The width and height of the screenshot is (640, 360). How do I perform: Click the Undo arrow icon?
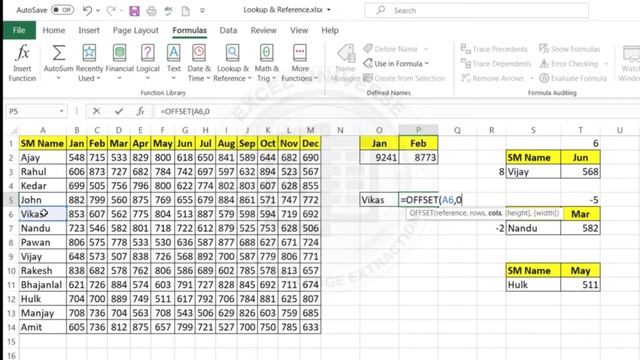(x=87, y=10)
